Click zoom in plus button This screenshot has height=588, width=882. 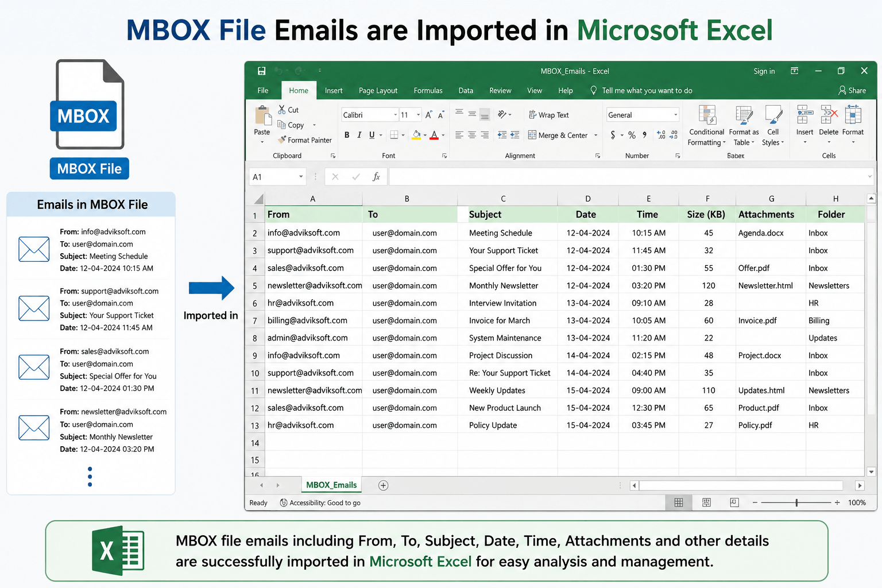(x=837, y=502)
